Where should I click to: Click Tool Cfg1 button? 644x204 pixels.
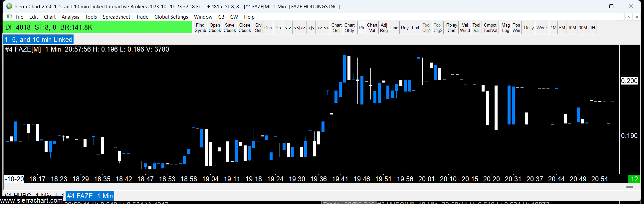[x=426, y=28]
